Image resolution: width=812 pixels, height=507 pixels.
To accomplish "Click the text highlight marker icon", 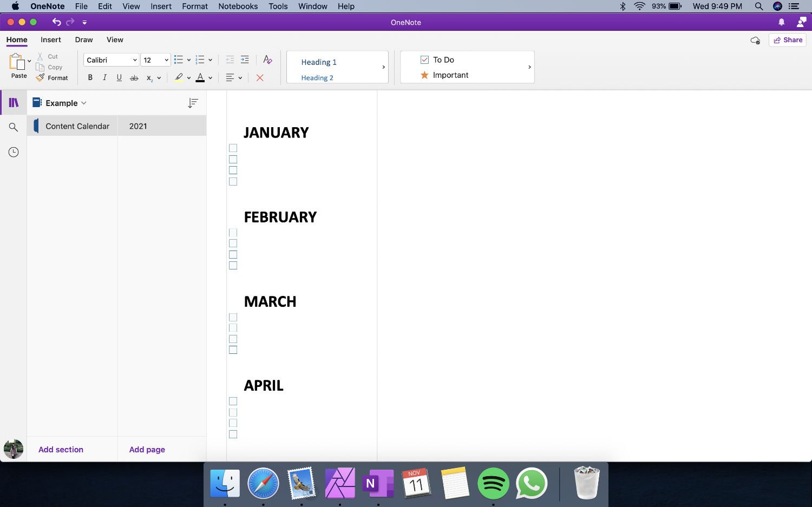I will point(179,77).
